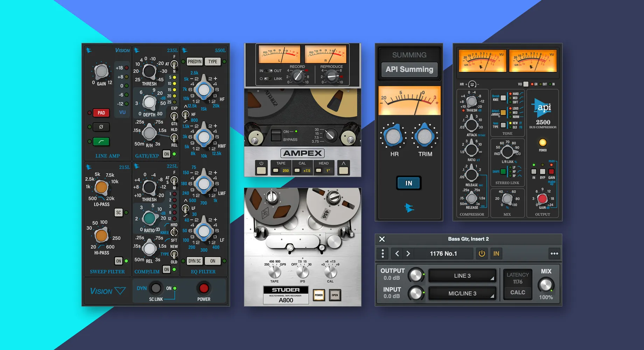Screen dimensions: 644x350
Task: Open the three-dot vertical menu in insert window
Action: [x=383, y=253]
